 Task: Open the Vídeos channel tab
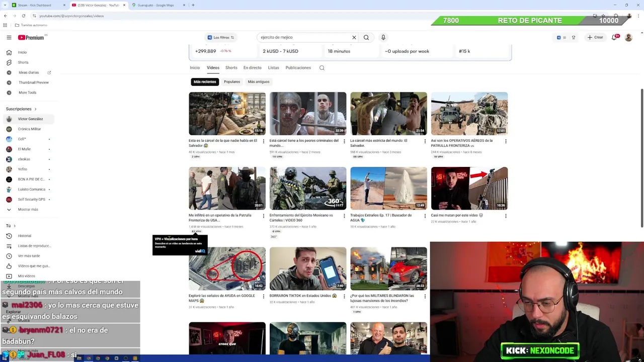point(213,68)
